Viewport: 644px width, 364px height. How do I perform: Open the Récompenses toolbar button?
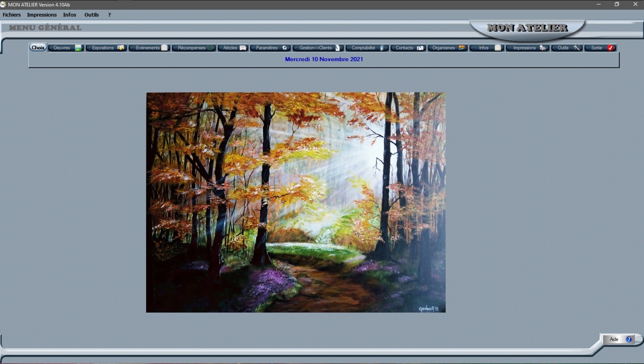pos(194,48)
